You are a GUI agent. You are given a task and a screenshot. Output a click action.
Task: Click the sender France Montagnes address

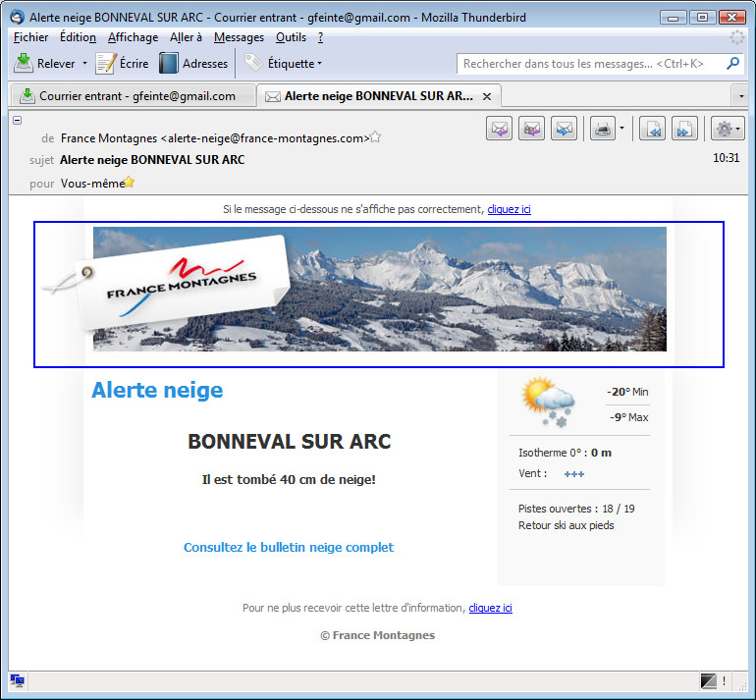pos(215,138)
